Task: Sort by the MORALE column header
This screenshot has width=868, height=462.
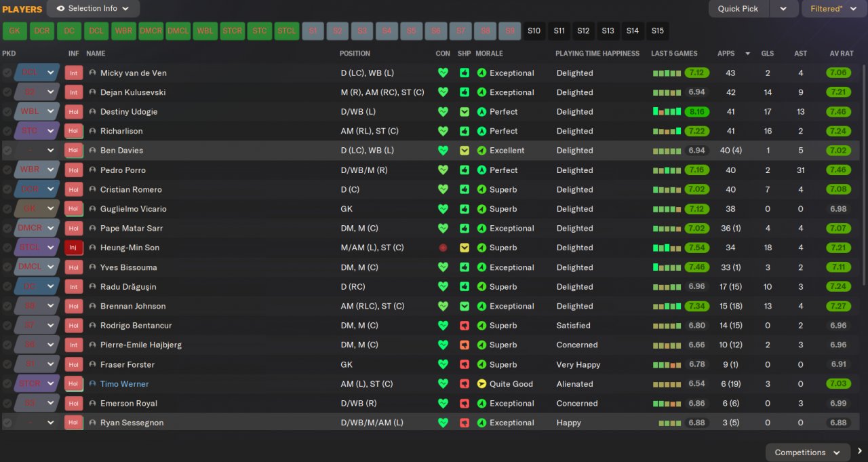Action: pyautogui.click(x=489, y=53)
